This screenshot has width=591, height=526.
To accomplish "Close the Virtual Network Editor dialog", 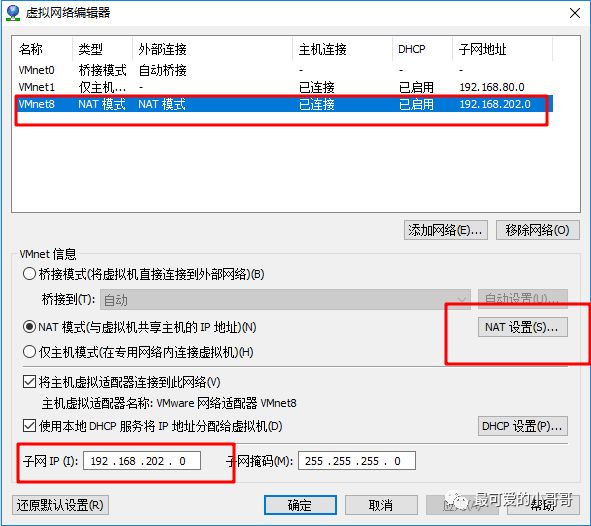I will coord(575,13).
